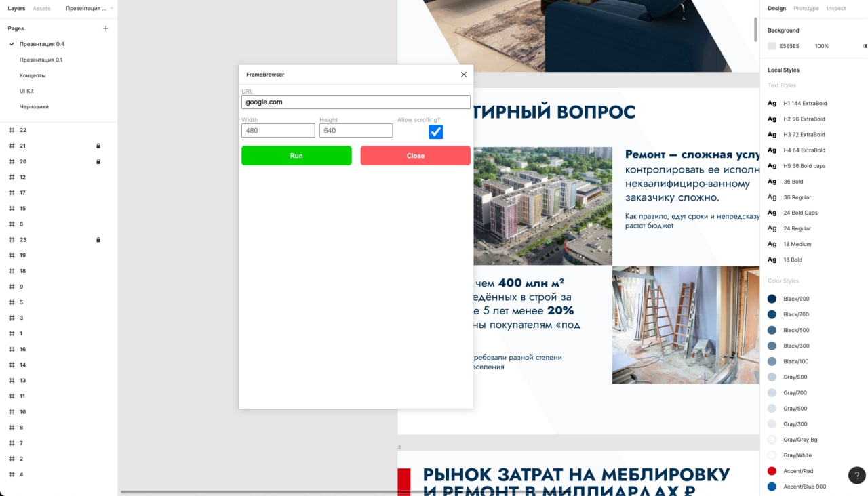This screenshot has height=496, width=868.
Task: Click the lock icon on frame 23
Action: pos(98,240)
